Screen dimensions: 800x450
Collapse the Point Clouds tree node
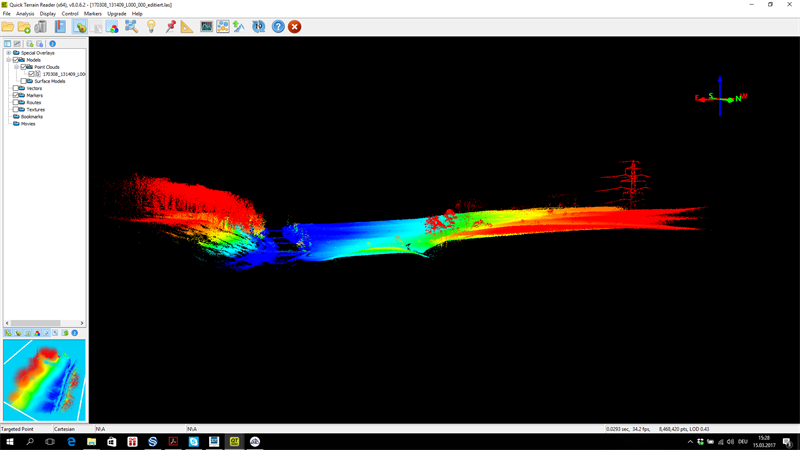pyautogui.click(x=16, y=67)
